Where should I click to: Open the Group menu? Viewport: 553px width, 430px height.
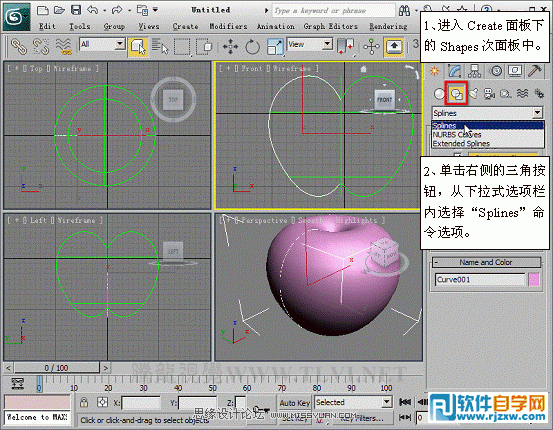click(114, 26)
